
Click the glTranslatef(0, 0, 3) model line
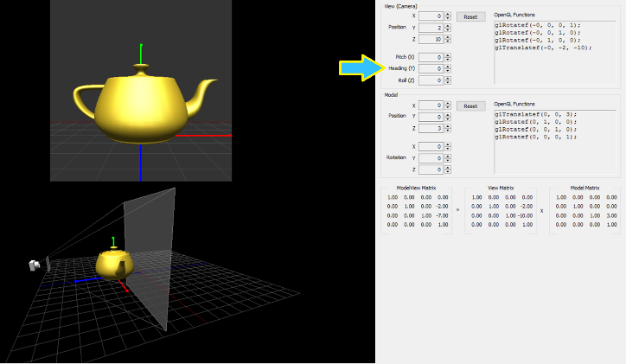(536, 114)
